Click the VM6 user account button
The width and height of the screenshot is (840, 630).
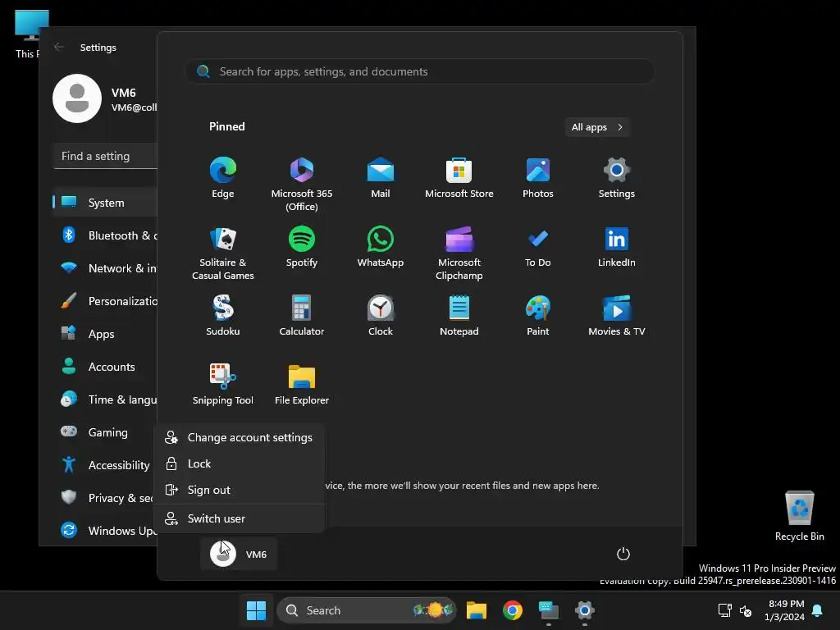click(x=239, y=554)
